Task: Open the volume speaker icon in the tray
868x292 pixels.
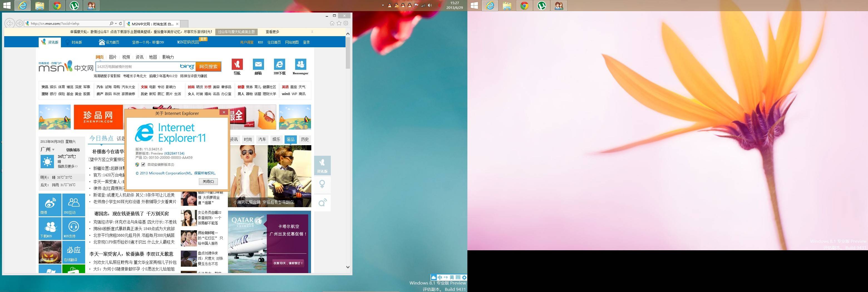Action: 430,5
